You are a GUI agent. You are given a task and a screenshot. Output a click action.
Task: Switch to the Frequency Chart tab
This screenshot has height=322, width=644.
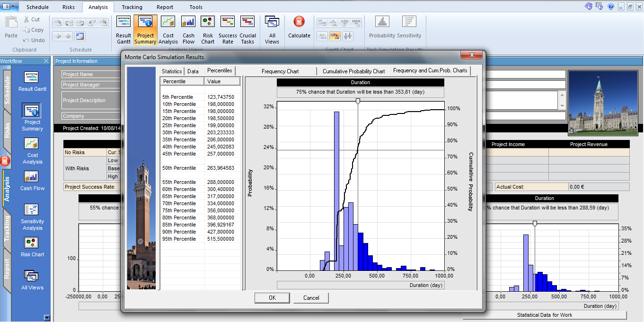click(280, 71)
